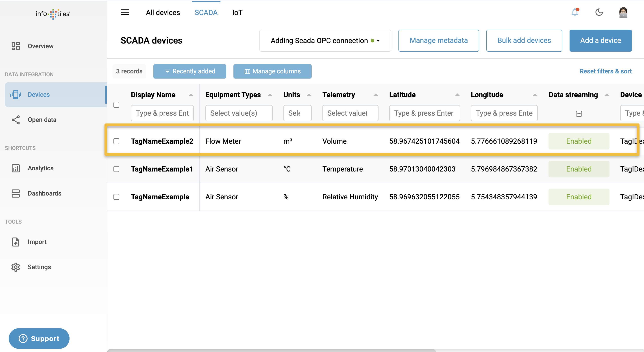644x352 pixels.
Task: Click the Support question mark icon
Action: [23, 339]
